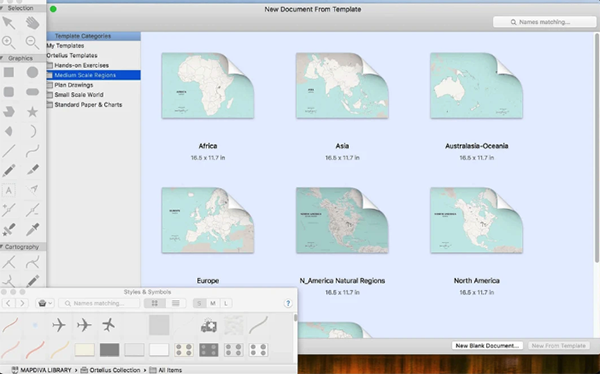Image resolution: width=600 pixels, height=374 pixels.
Task: Collapse the Cartography tools section
Action: [x=2, y=247]
